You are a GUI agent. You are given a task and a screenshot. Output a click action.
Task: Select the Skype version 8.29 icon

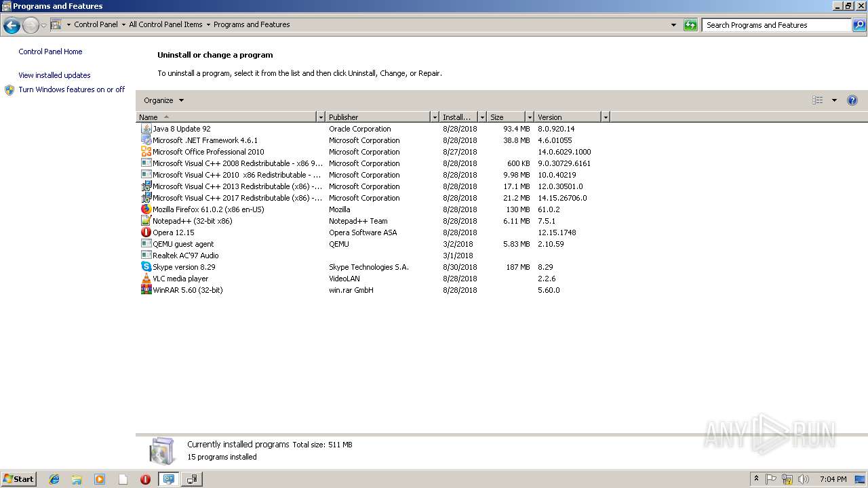[146, 267]
